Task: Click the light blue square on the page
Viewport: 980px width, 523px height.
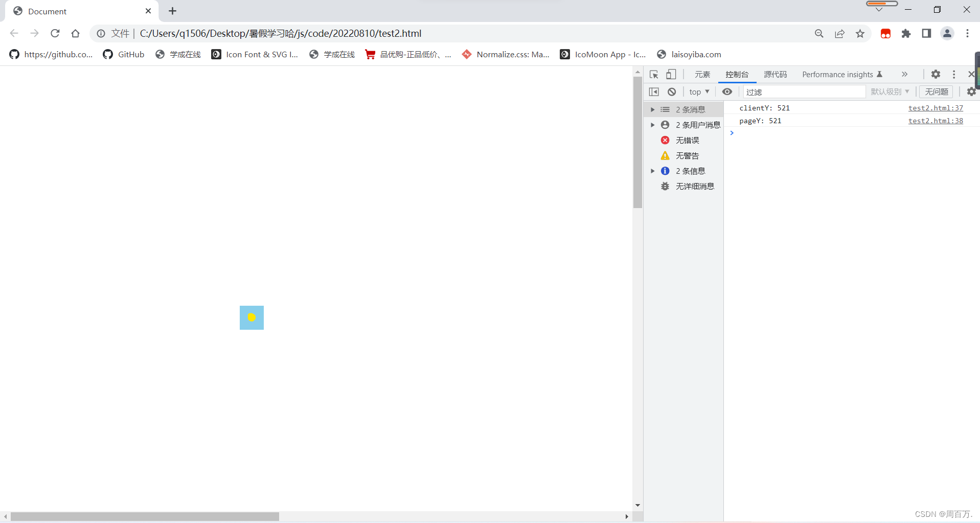Action: 252,317
